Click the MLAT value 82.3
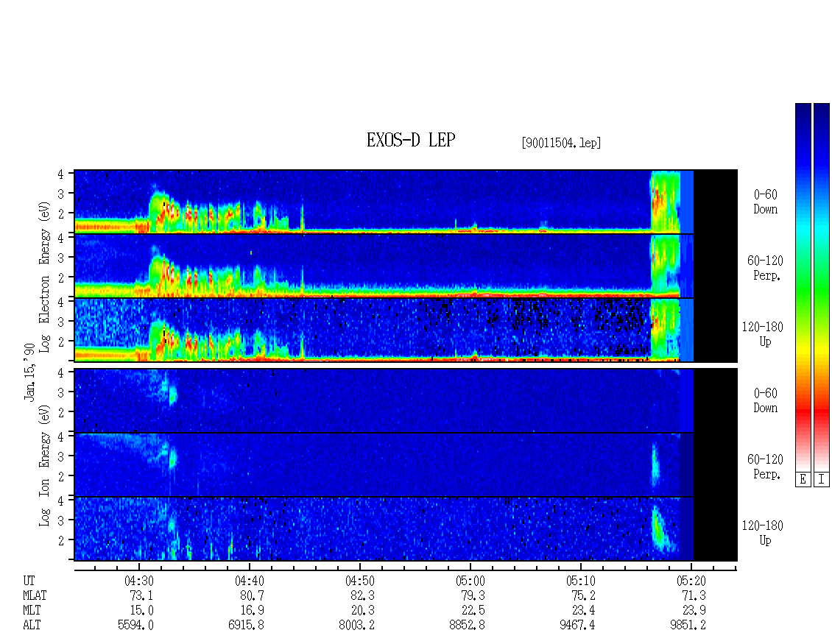Image resolution: width=832 pixels, height=644 pixels. (362, 595)
